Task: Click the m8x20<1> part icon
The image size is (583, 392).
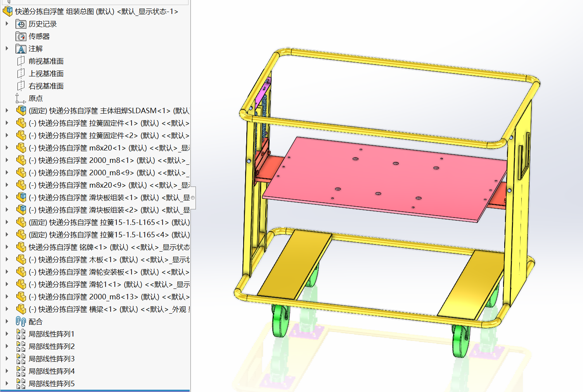Action: pos(21,148)
